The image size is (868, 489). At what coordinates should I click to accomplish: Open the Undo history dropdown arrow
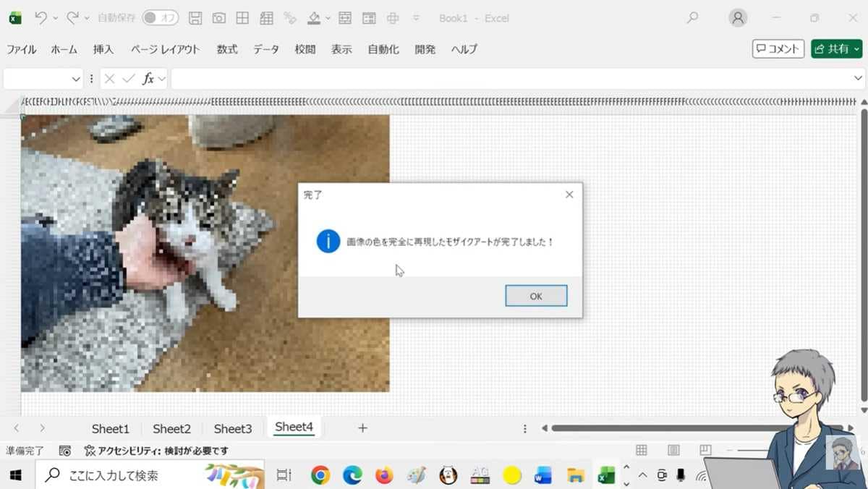coord(56,19)
